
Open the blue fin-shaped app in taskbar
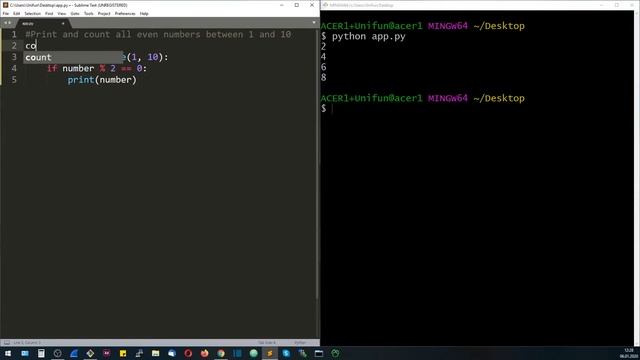click(74, 353)
